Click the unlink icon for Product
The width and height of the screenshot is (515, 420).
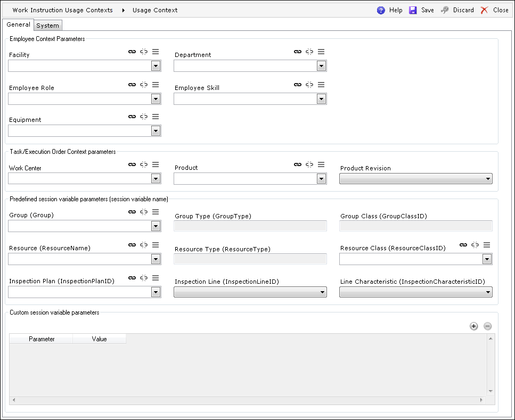(x=309, y=164)
